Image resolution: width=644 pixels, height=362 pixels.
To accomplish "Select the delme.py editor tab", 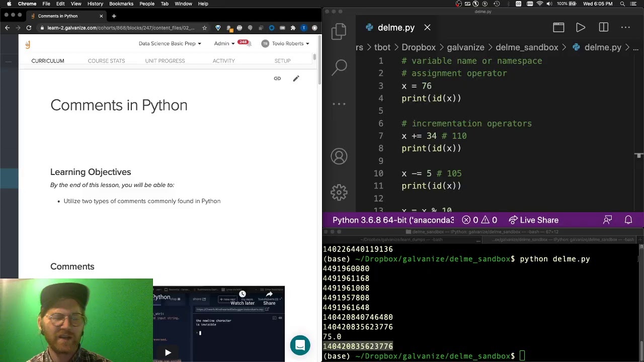I will 396,28.
